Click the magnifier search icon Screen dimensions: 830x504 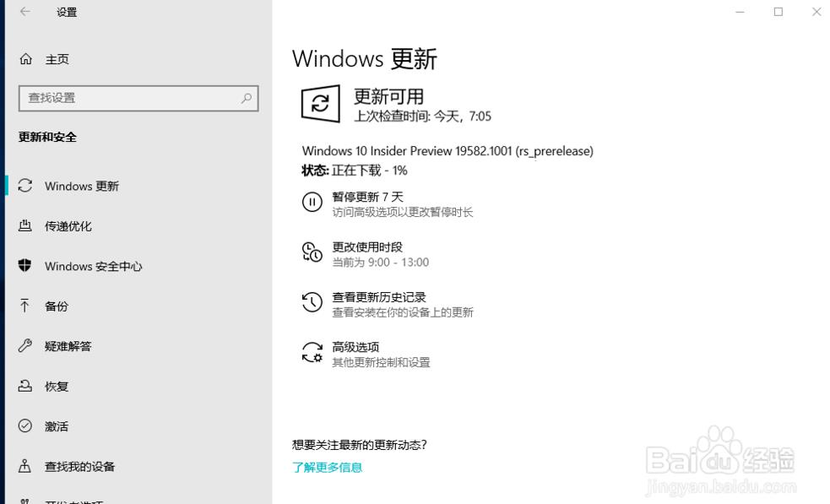tap(247, 98)
